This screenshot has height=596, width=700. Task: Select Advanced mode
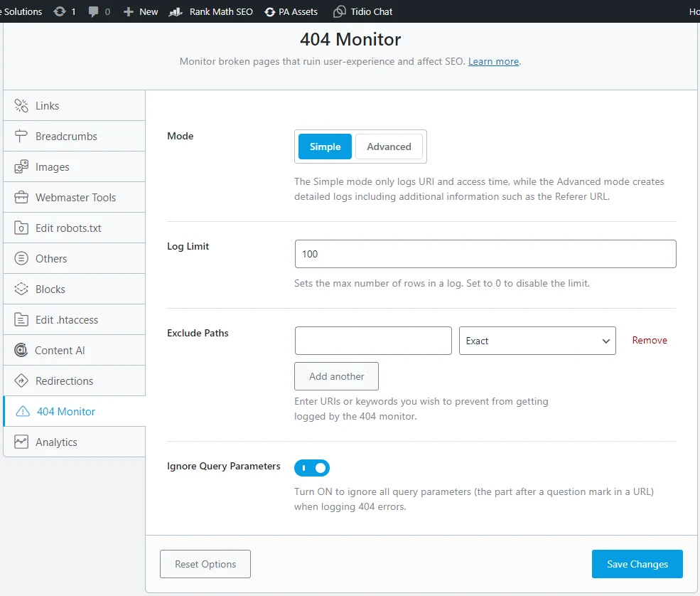(389, 147)
